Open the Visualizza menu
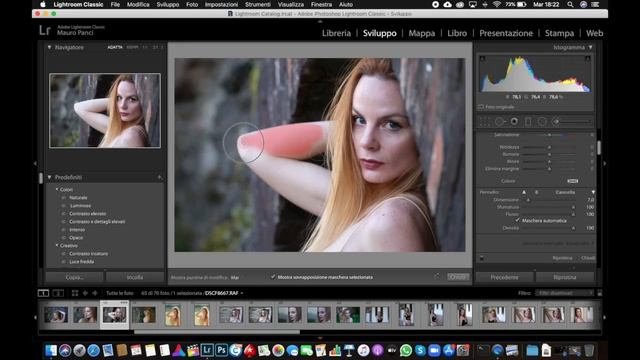The width and height of the screenshot is (640, 360). (291, 4)
